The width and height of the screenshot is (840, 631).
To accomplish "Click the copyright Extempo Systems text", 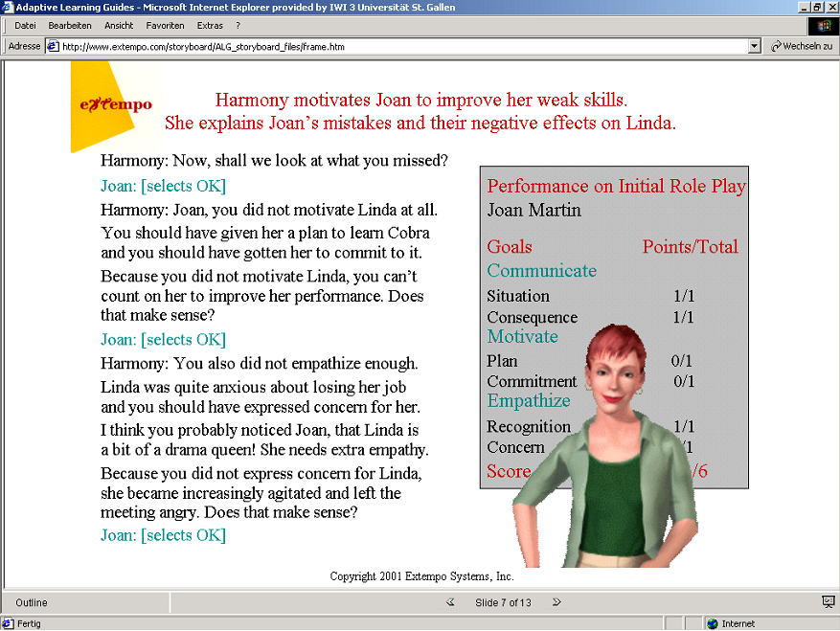I will 421,576.
